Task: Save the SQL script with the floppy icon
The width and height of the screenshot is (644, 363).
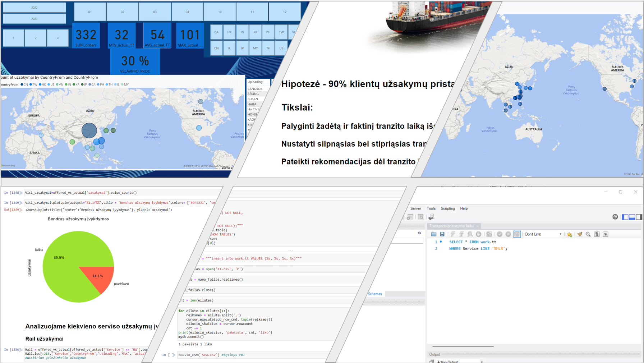Action: point(442,234)
